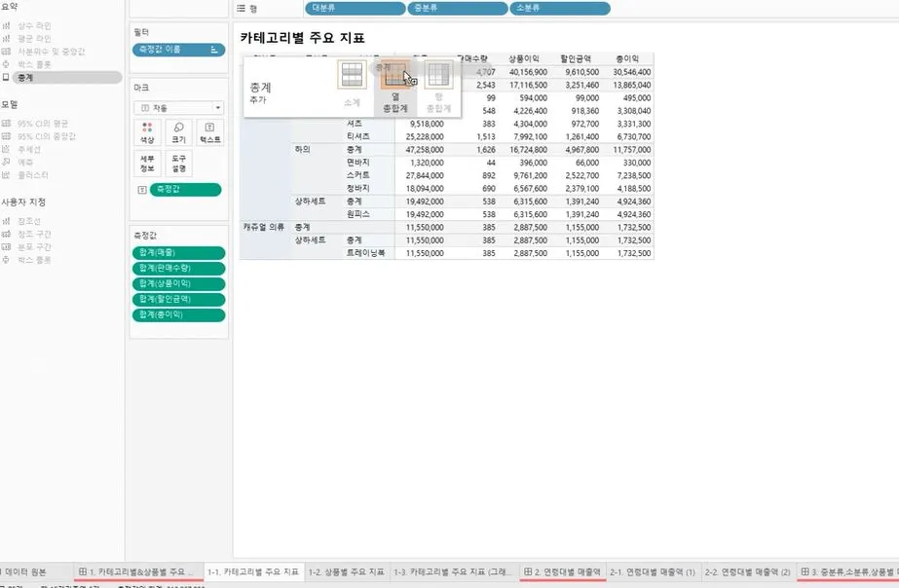Open the 측정값 이름 filter pill menu

coord(216,48)
